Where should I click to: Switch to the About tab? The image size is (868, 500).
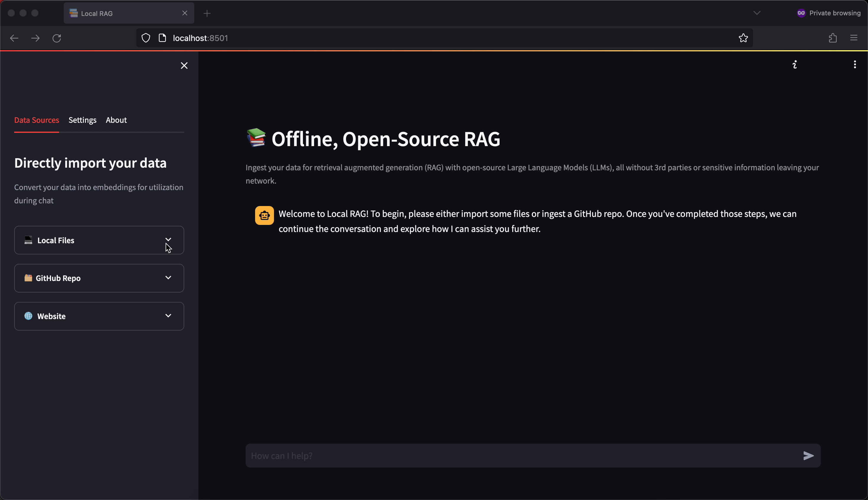116,120
